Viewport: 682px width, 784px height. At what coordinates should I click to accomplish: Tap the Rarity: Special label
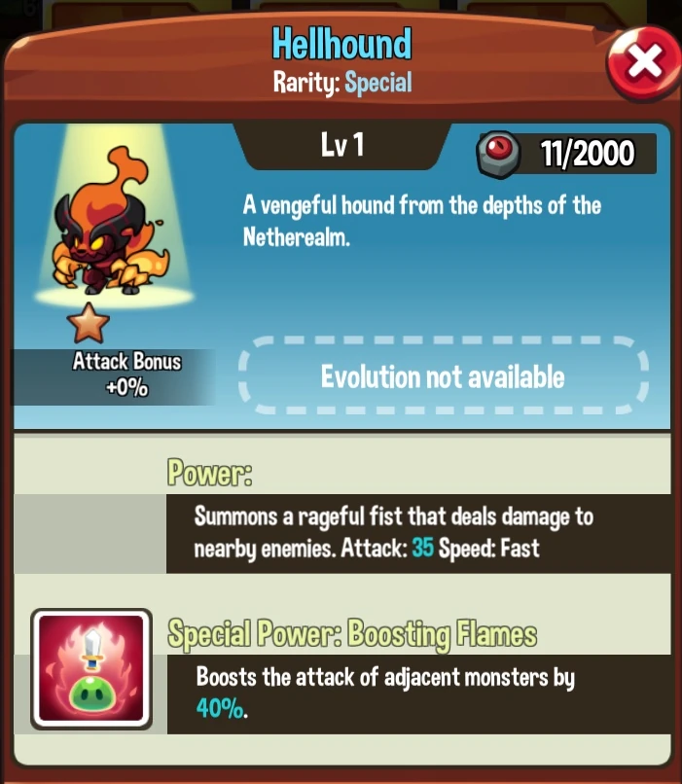[x=342, y=83]
